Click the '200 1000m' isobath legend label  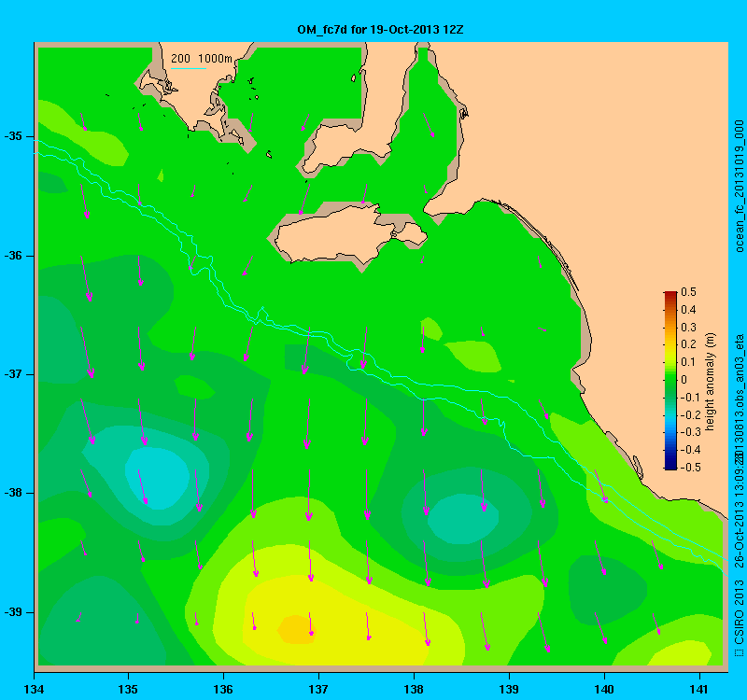pos(202,58)
